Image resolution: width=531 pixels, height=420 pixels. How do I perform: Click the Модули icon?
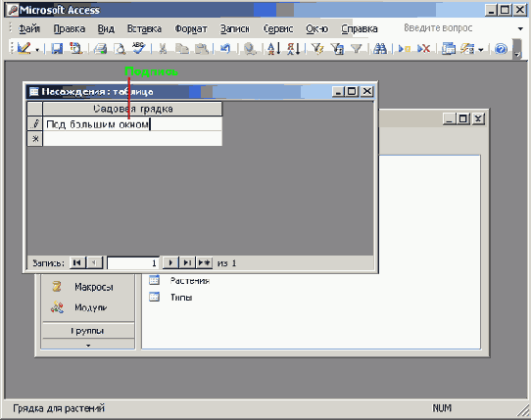pos(57,307)
